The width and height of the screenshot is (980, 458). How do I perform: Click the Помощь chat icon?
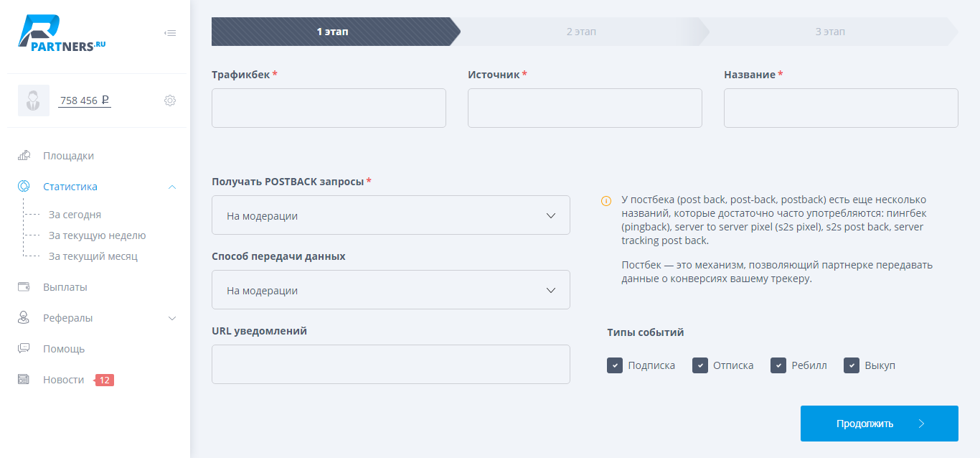[x=24, y=349]
